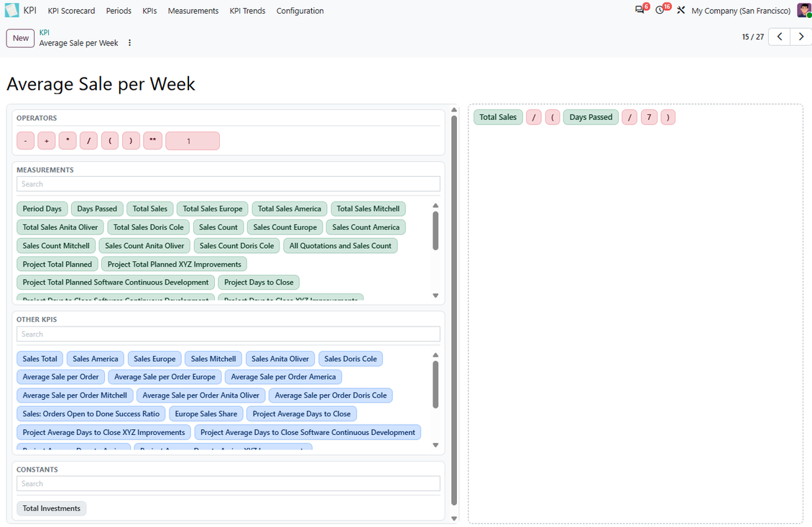
Task: Add the Project Days to Close measurement
Action: click(259, 283)
